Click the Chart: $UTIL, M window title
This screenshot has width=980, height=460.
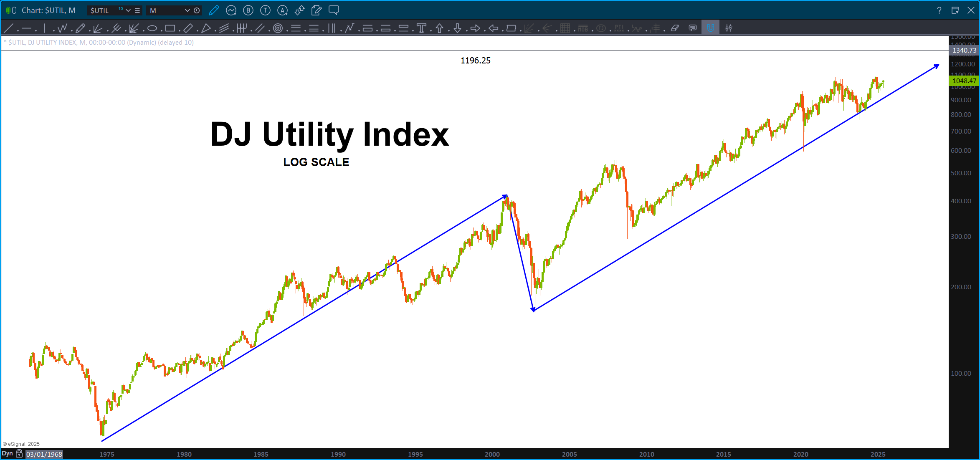click(48, 10)
